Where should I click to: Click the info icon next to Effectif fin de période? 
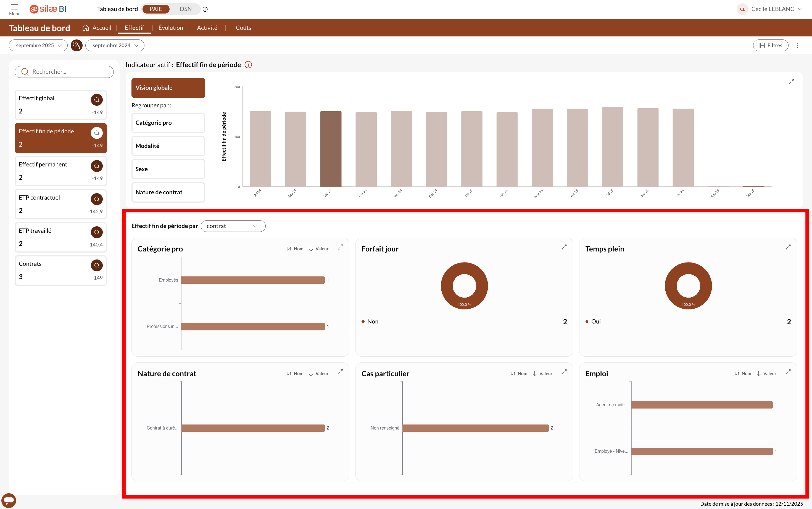(248, 65)
